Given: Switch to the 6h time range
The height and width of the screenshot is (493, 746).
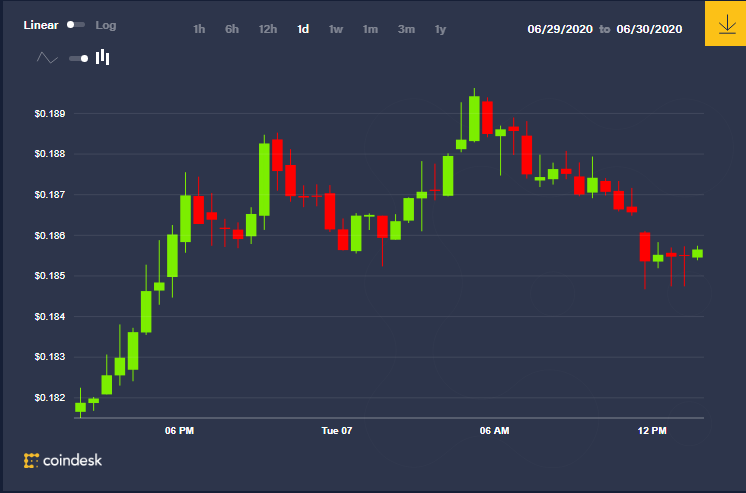Looking at the screenshot, I should [x=232, y=29].
